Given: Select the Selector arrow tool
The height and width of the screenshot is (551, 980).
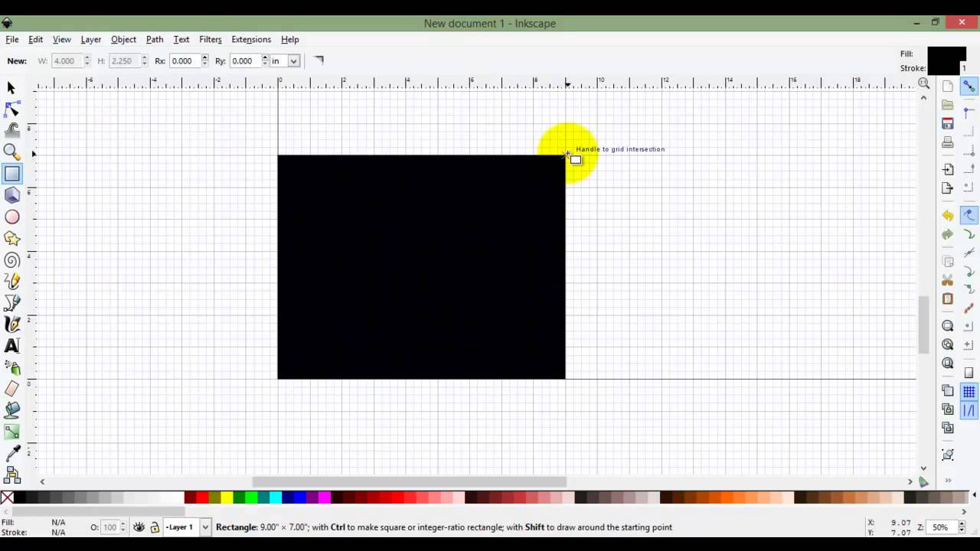Looking at the screenshot, I should pyautogui.click(x=11, y=88).
